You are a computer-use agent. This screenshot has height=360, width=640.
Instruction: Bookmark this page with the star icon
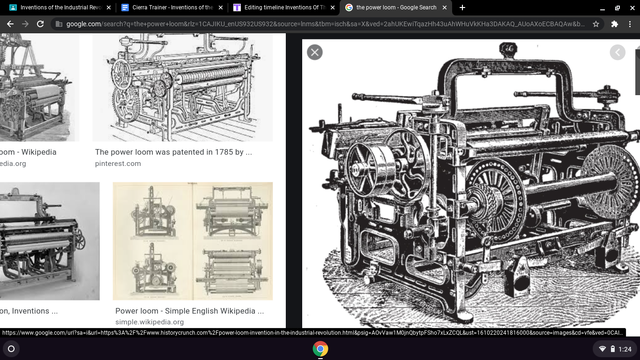pyautogui.click(x=596, y=24)
